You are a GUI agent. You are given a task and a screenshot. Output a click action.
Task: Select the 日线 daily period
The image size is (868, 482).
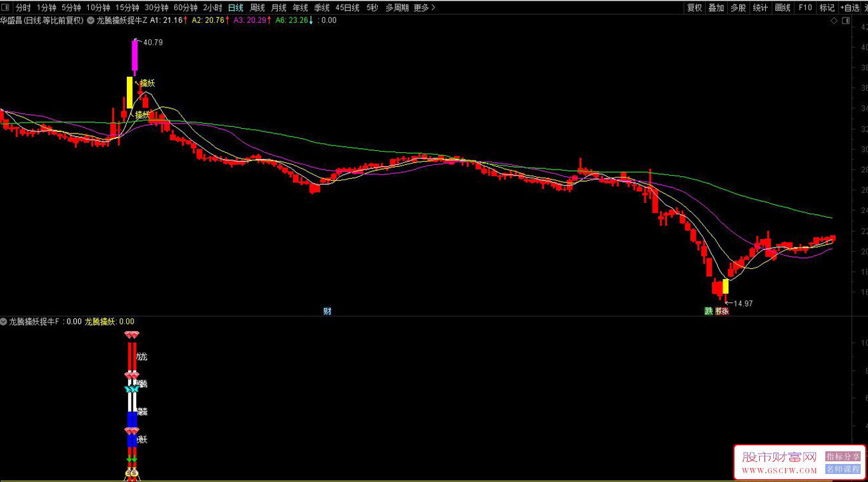[x=236, y=8]
